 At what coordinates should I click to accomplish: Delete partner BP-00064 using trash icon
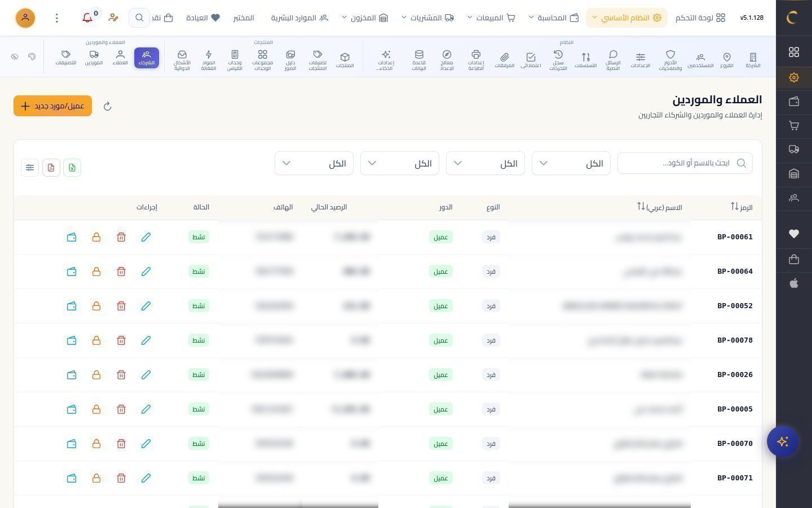coord(121,271)
